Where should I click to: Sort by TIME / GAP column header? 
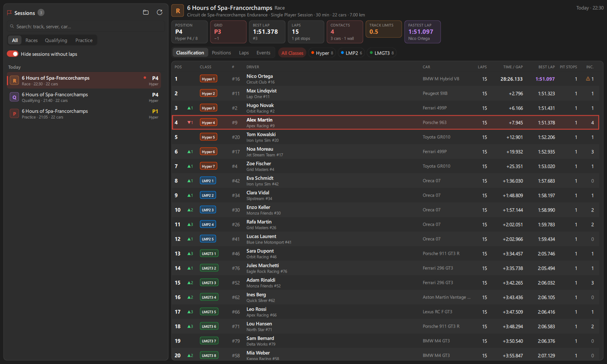513,67
